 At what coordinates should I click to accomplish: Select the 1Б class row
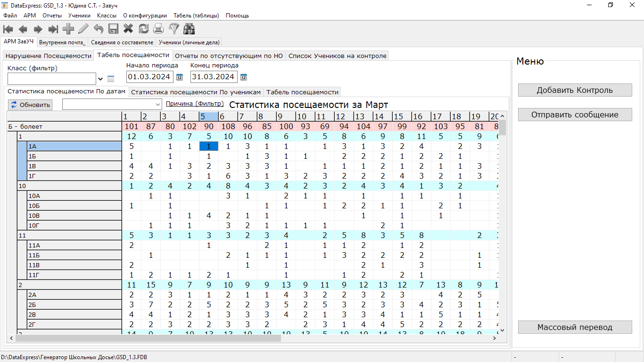coord(74,156)
